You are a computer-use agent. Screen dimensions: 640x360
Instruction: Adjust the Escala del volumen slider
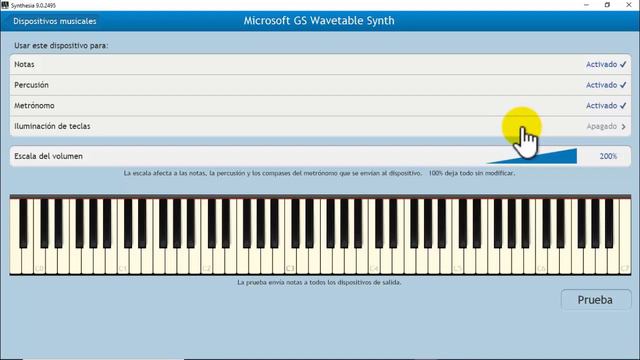(532, 156)
